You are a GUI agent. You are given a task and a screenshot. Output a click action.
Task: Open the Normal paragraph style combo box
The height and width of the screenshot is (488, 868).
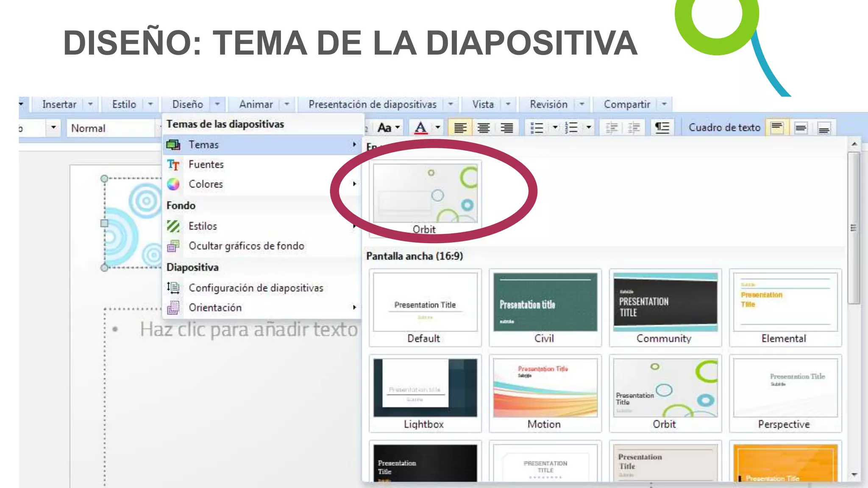[x=113, y=128]
